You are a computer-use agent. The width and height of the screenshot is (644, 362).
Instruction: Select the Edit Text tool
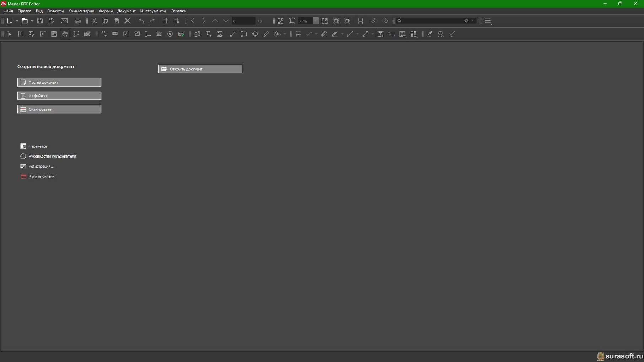tap(21, 34)
